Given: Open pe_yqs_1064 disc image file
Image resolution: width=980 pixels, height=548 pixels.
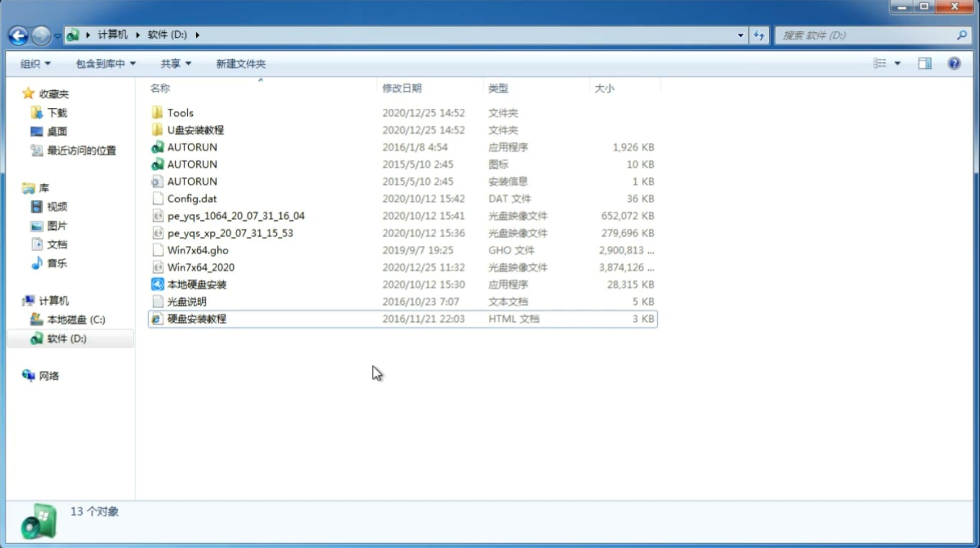Looking at the screenshot, I should [236, 216].
